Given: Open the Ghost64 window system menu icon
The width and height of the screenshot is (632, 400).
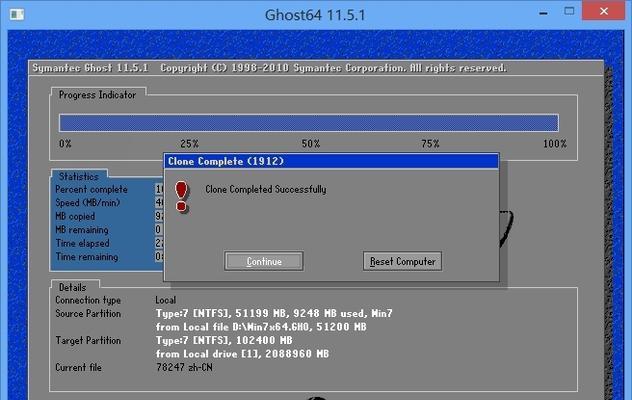Looking at the screenshot, I should [x=17, y=15].
